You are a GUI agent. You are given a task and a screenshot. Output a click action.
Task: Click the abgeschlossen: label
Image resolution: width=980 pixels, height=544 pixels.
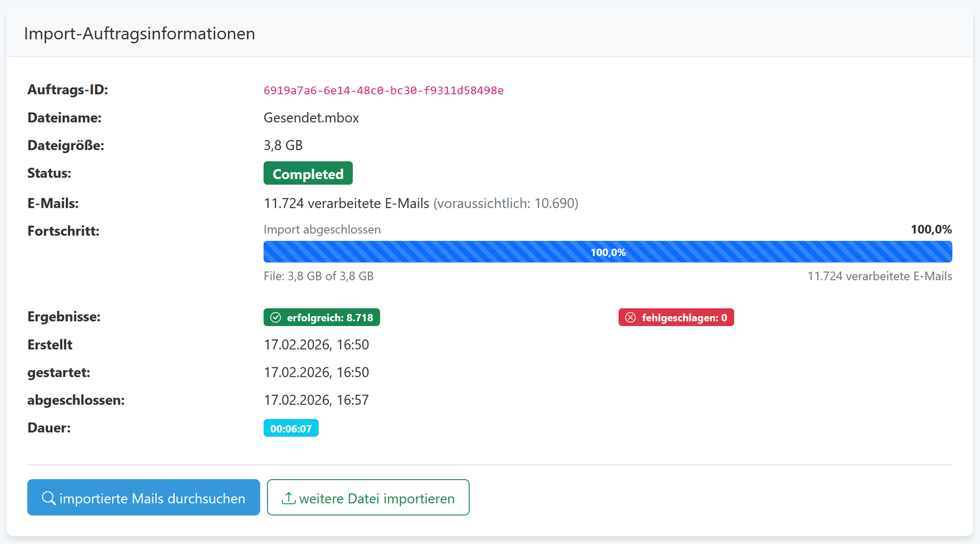76,400
